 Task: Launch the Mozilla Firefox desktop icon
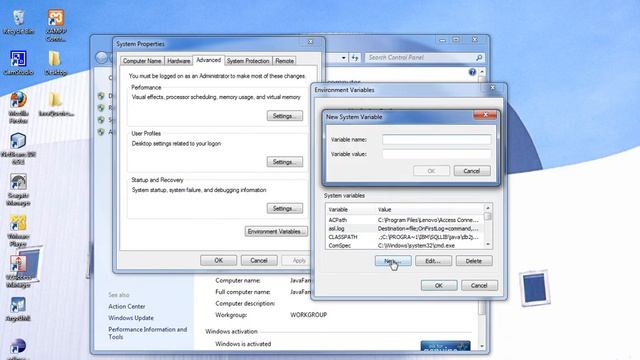click(18, 107)
